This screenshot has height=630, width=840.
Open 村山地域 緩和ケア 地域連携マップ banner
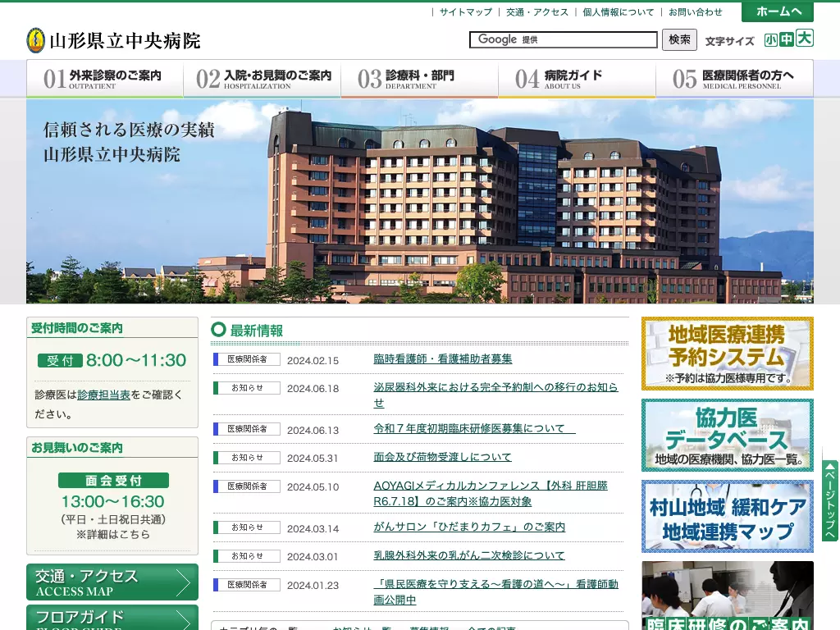coord(728,517)
